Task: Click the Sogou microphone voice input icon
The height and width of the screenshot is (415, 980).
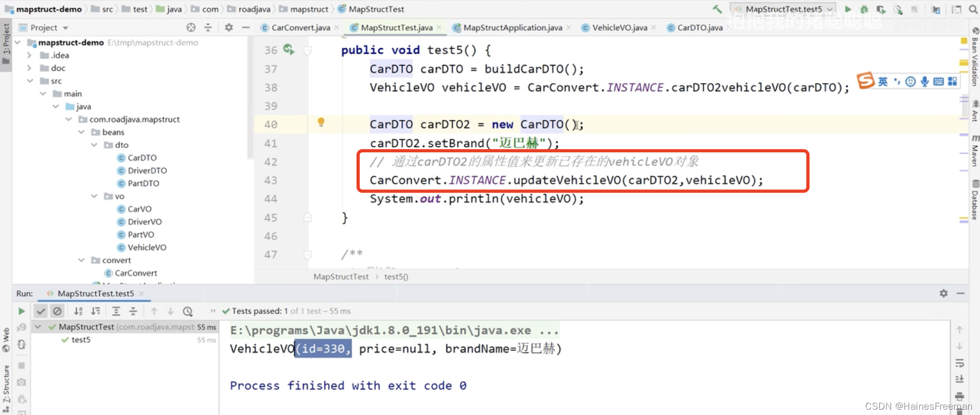Action: (x=925, y=81)
